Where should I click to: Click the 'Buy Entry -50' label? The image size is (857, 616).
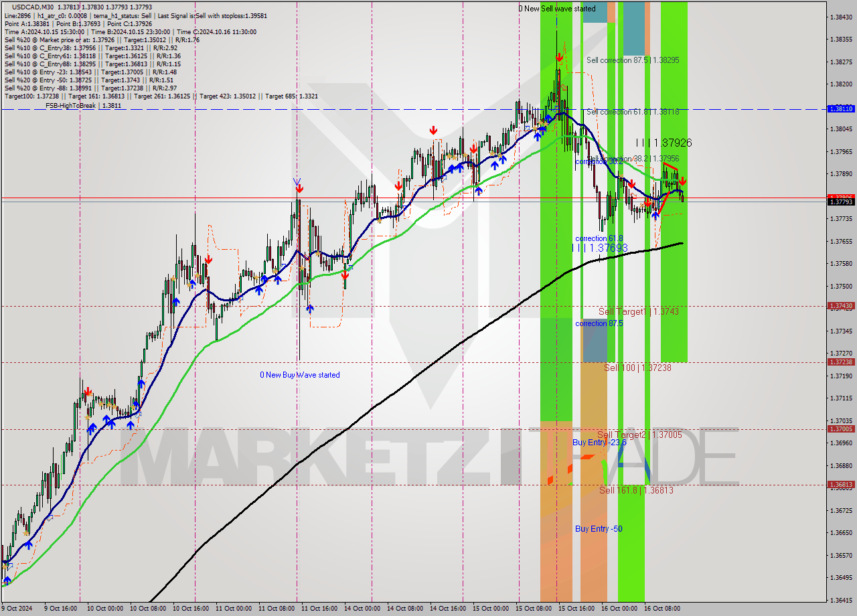coord(599,529)
